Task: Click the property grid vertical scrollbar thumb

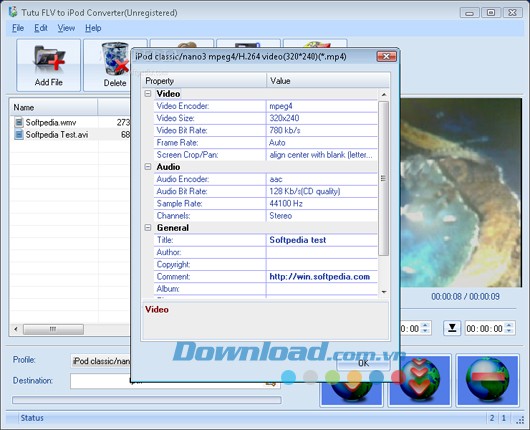Action: point(383,178)
